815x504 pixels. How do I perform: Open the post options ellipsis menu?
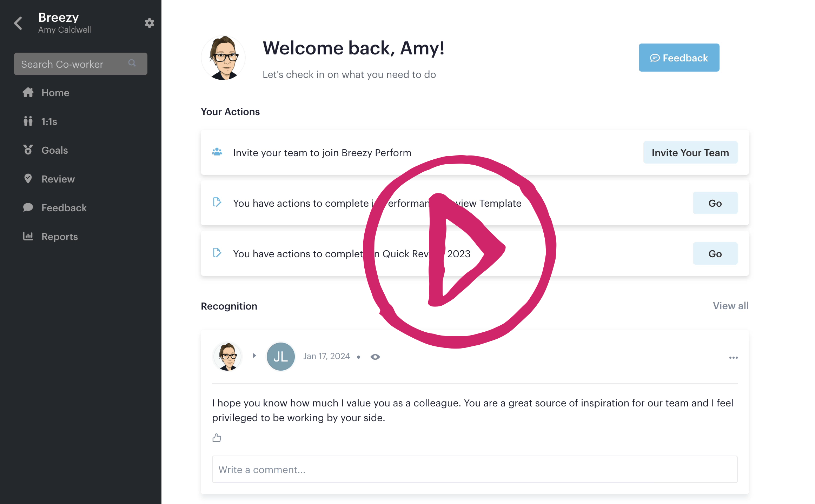pyautogui.click(x=733, y=357)
